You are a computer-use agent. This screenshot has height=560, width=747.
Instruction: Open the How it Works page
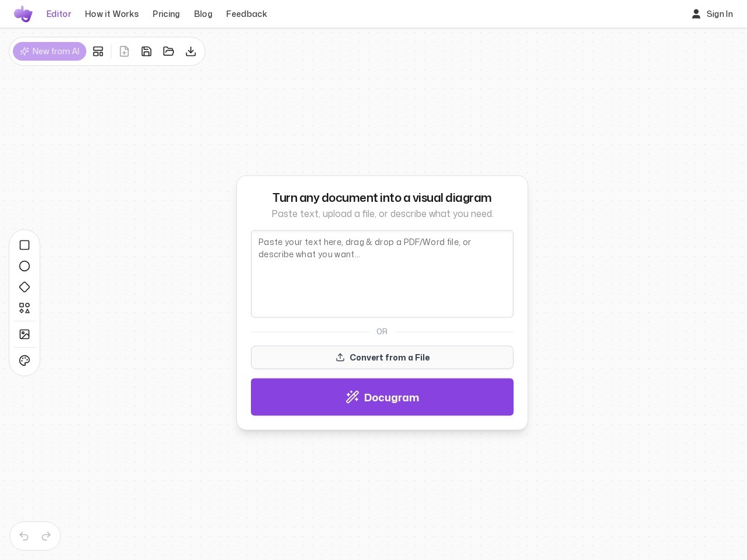pos(112,14)
